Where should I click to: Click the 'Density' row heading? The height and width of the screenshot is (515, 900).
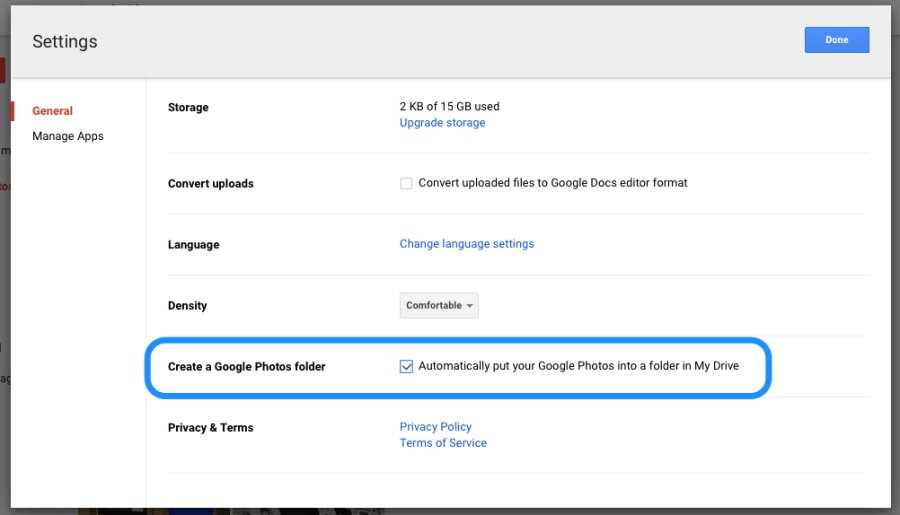[x=187, y=305]
